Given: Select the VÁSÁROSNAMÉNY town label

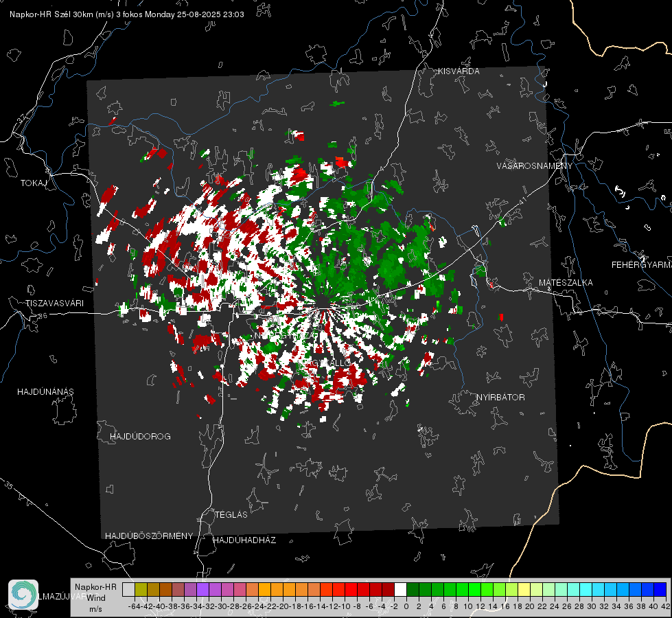Looking at the screenshot, I should (535, 166).
